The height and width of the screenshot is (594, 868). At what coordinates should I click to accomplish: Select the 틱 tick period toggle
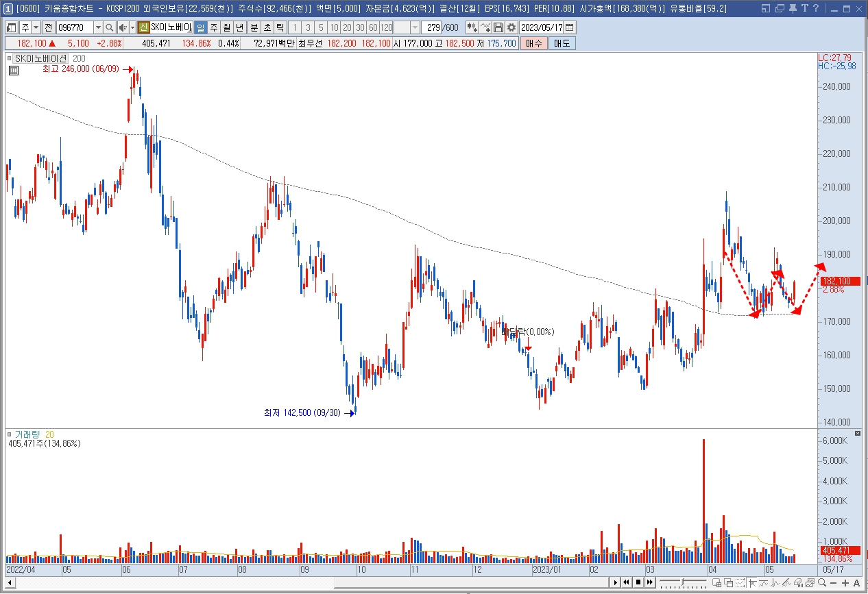click(x=280, y=27)
